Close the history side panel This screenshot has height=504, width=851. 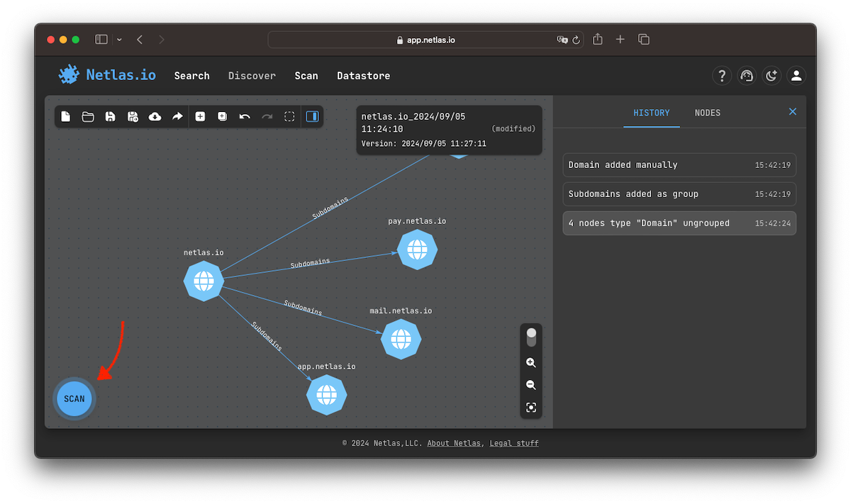point(793,111)
